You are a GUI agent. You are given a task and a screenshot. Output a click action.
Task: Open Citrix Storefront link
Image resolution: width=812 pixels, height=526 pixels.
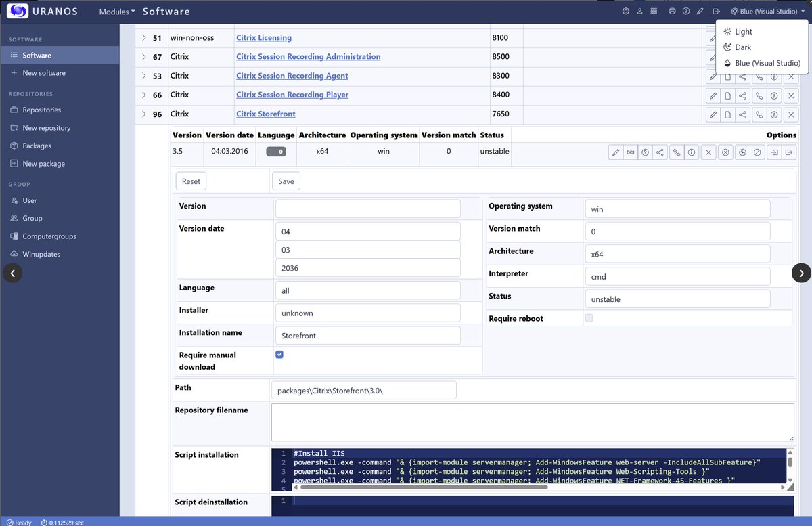(x=266, y=114)
